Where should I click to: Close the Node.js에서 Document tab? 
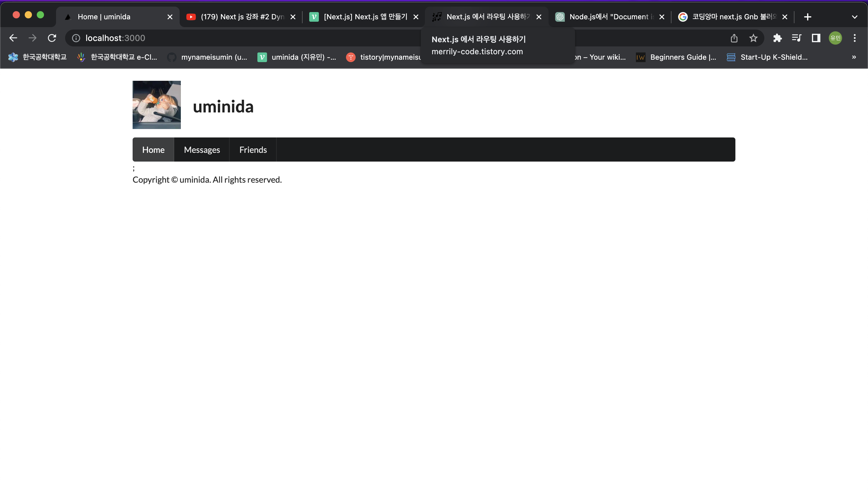[x=662, y=17]
